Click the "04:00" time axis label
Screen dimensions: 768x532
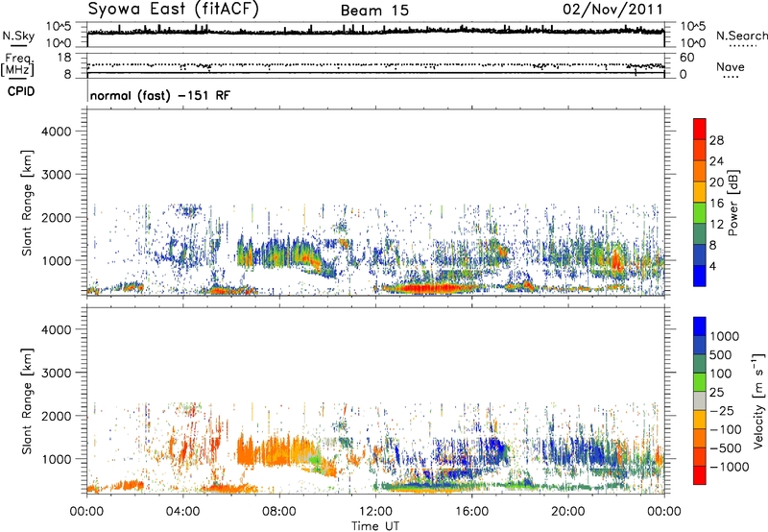[182, 512]
